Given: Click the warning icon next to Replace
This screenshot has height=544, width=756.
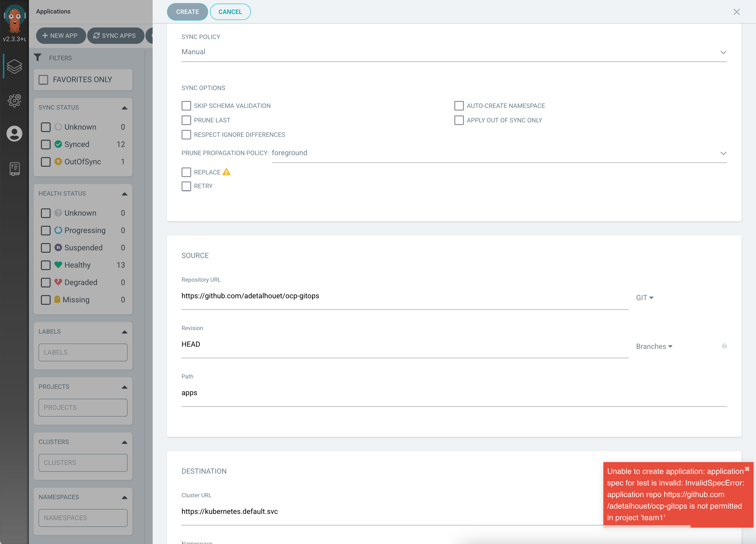Looking at the screenshot, I should [226, 172].
